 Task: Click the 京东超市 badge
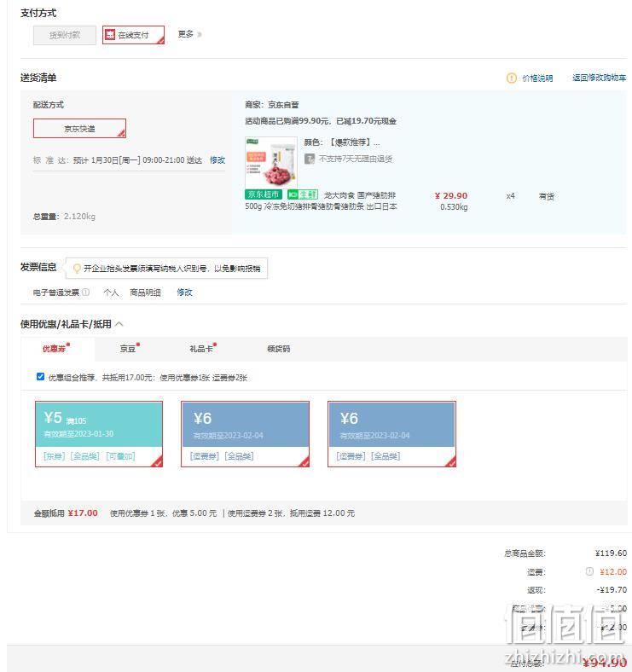264,194
